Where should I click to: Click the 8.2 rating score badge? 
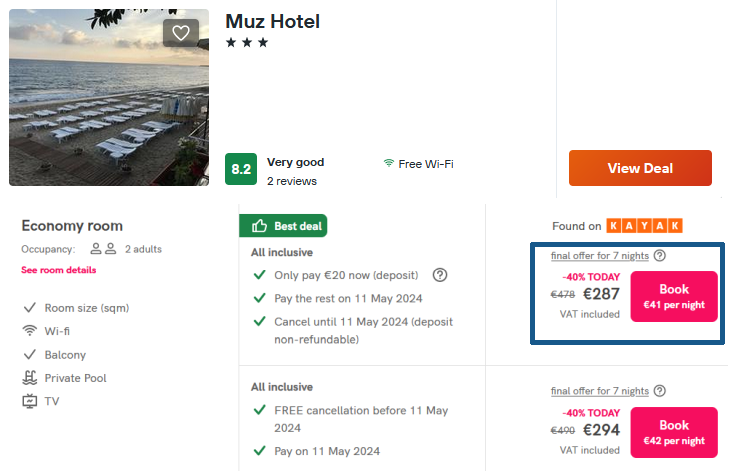241,170
